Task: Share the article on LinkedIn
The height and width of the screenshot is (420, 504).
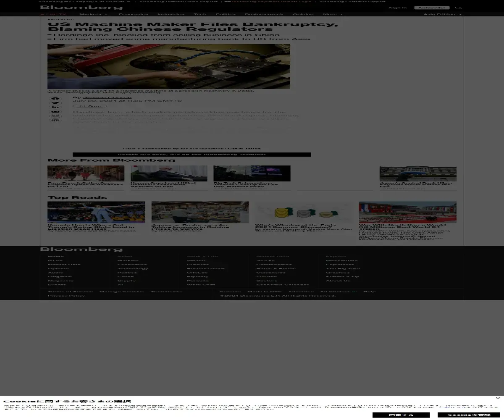Action: [55, 107]
